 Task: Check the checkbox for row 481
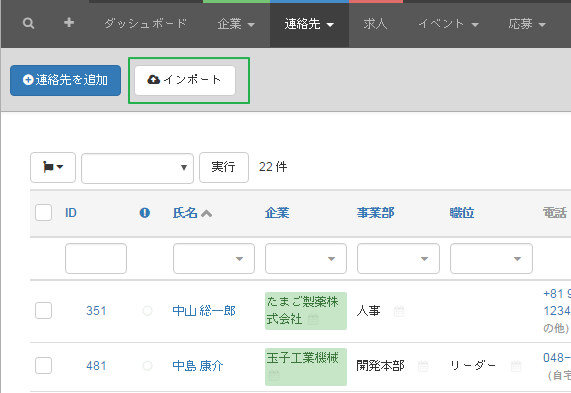(x=43, y=365)
